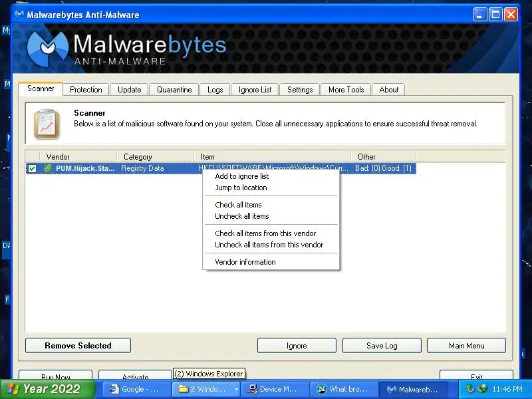Click the green PUM.Hijack threat icon
The width and height of the screenshot is (532, 399).
point(48,168)
